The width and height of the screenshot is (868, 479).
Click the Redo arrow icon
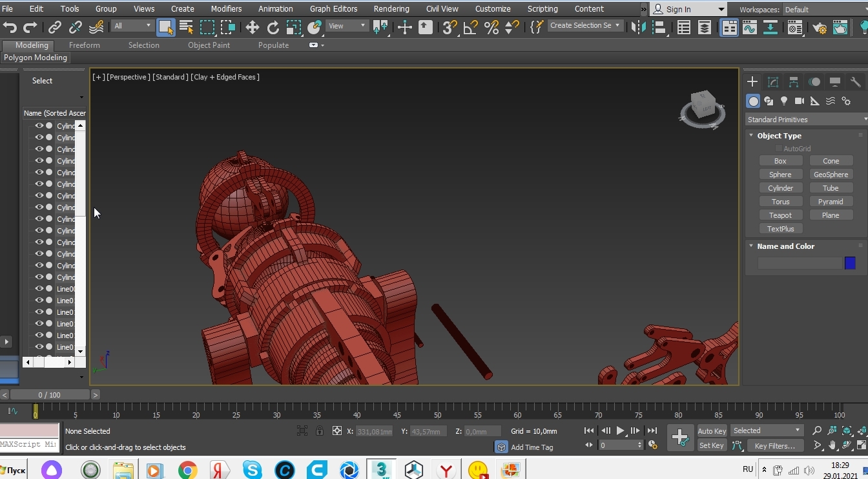[x=30, y=27]
